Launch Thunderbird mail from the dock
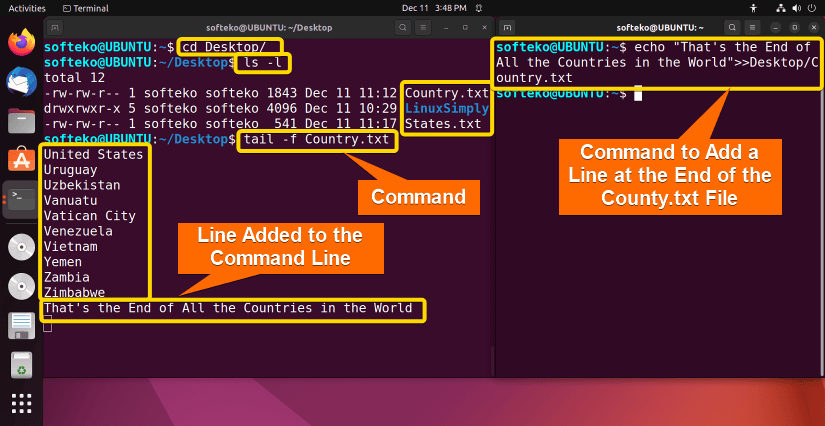The height and width of the screenshot is (426, 825). pyautogui.click(x=21, y=82)
